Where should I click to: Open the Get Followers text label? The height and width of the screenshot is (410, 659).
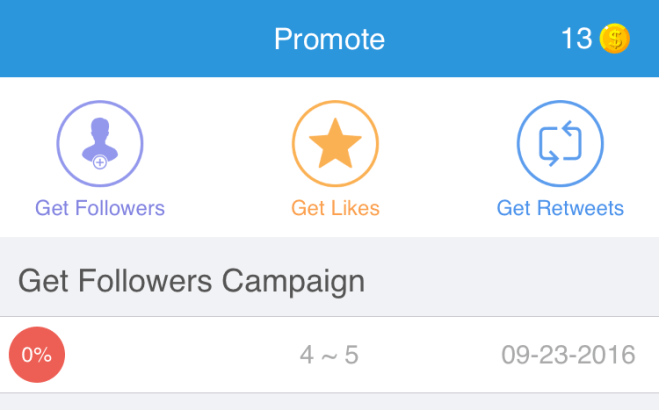[x=100, y=209]
